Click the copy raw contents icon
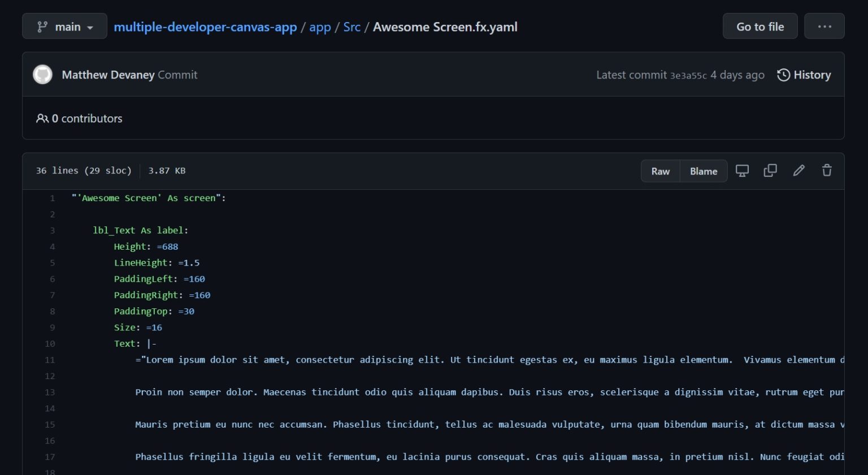 [770, 170]
